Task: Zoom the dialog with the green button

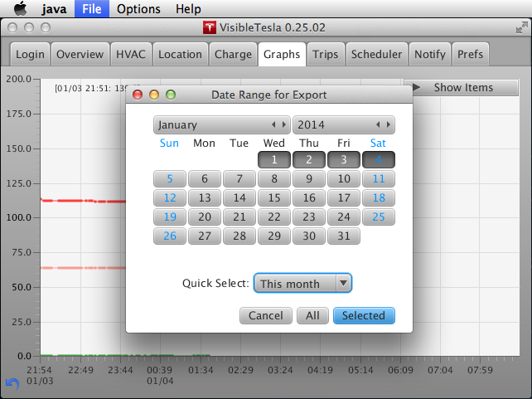Action: [171, 95]
